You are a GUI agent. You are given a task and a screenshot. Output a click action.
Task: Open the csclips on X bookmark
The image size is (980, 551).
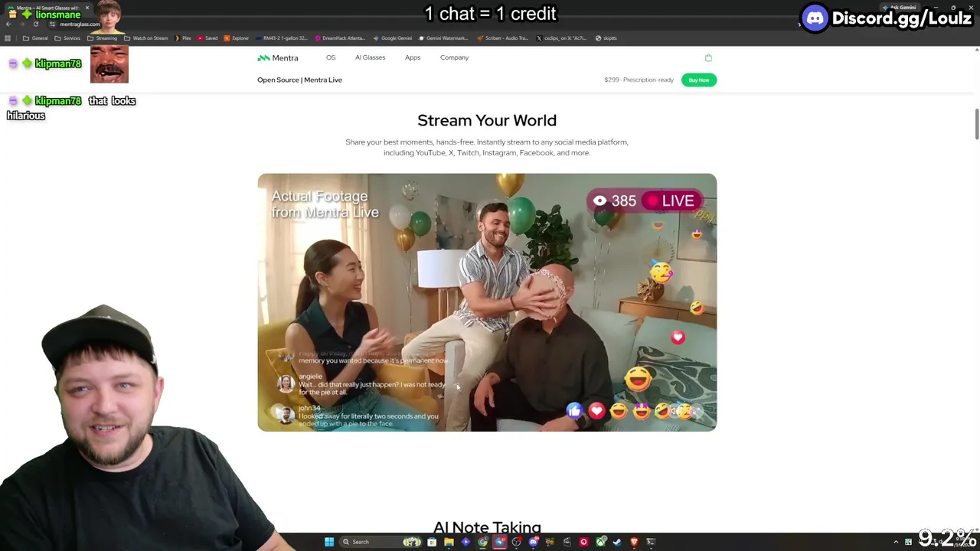(562, 38)
